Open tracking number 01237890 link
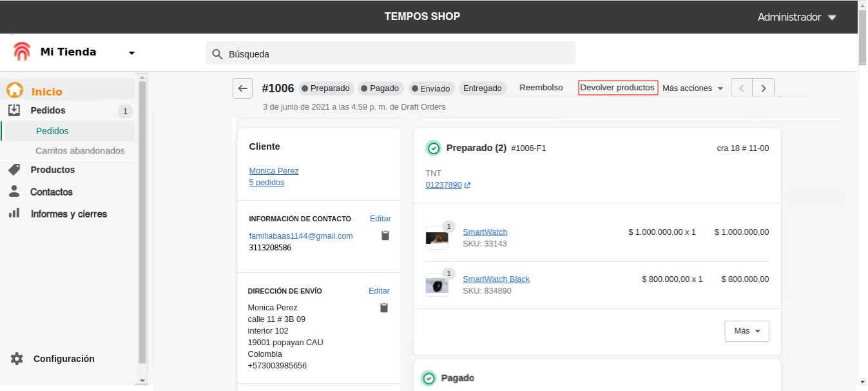Image resolution: width=868 pixels, height=391 pixels. coord(443,185)
